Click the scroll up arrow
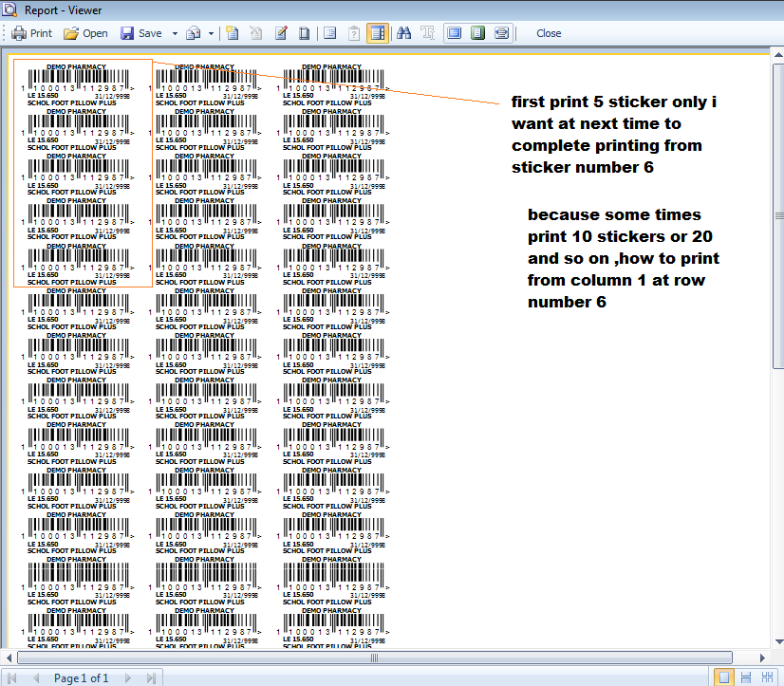 click(x=778, y=54)
